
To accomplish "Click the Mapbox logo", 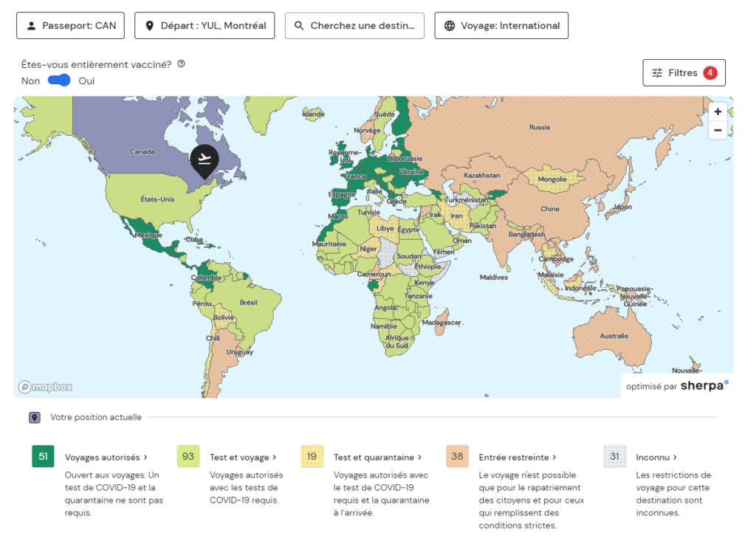I will click(46, 387).
